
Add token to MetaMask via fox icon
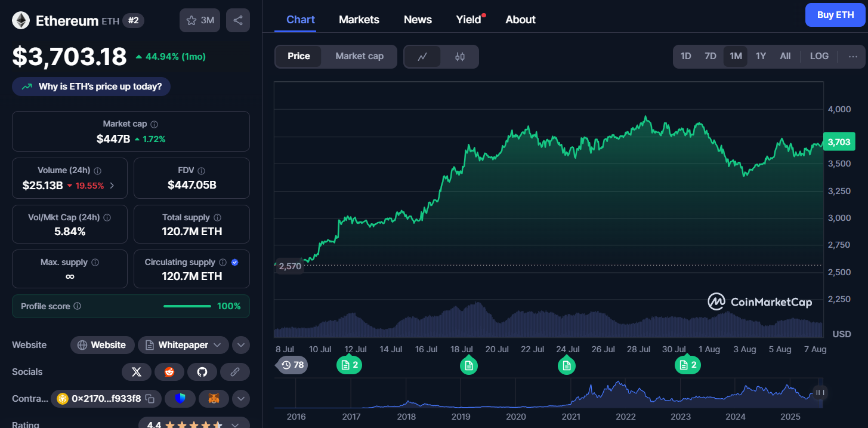click(214, 398)
